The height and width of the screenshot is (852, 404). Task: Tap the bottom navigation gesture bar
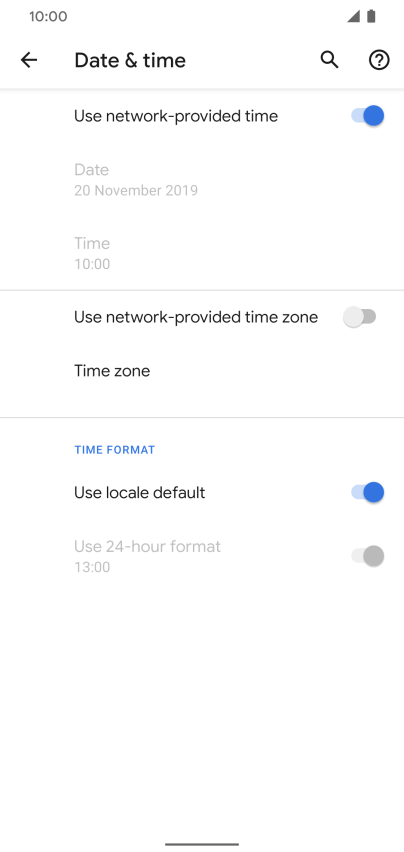coord(202,844)
